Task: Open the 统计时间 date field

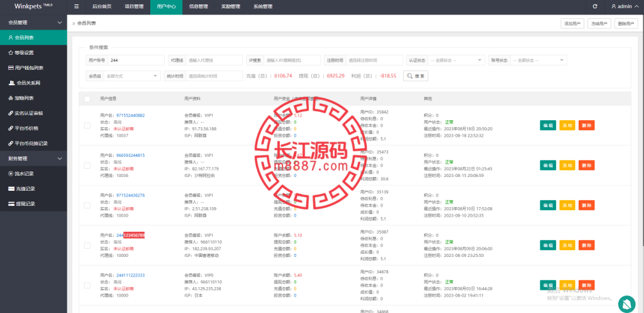Action: (x=214, y=76)
